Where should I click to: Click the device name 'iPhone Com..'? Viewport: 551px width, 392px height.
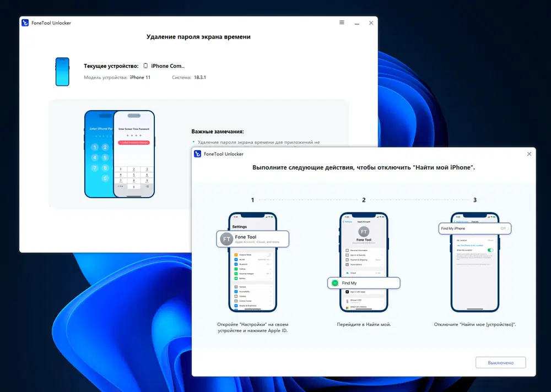coord(168,66)
